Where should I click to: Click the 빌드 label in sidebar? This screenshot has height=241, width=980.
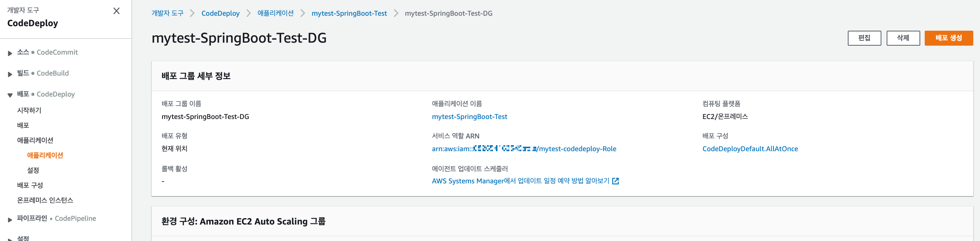coord(23,73)
